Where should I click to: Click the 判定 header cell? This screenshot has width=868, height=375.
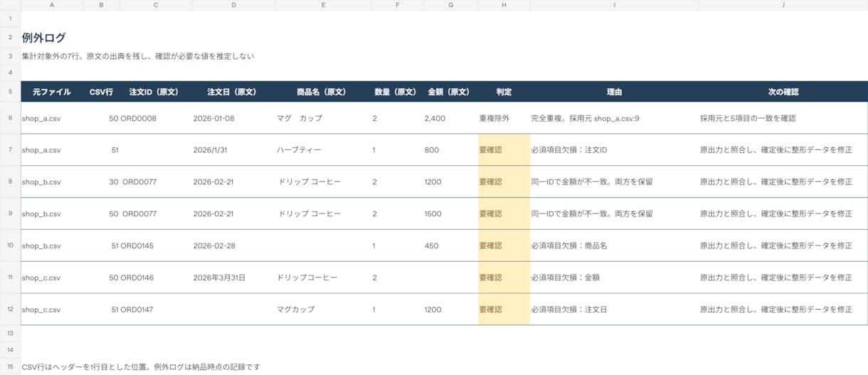tap(504, 92)
